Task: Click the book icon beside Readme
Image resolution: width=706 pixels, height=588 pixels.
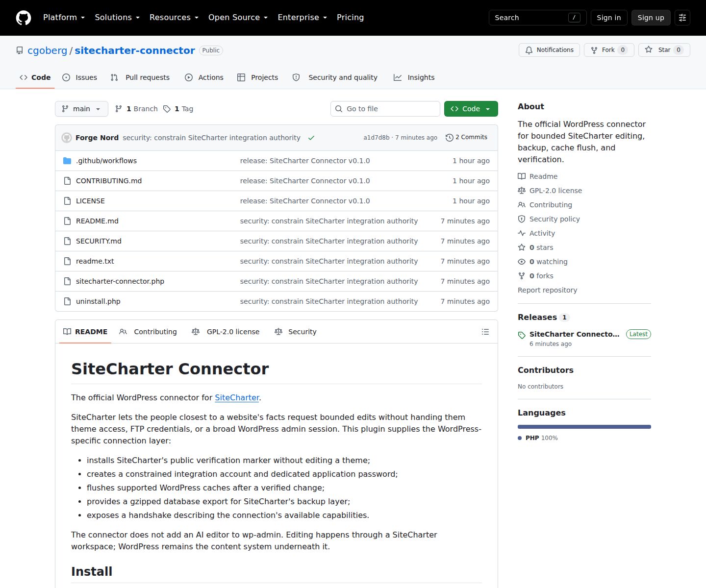Action: [522, 176]
